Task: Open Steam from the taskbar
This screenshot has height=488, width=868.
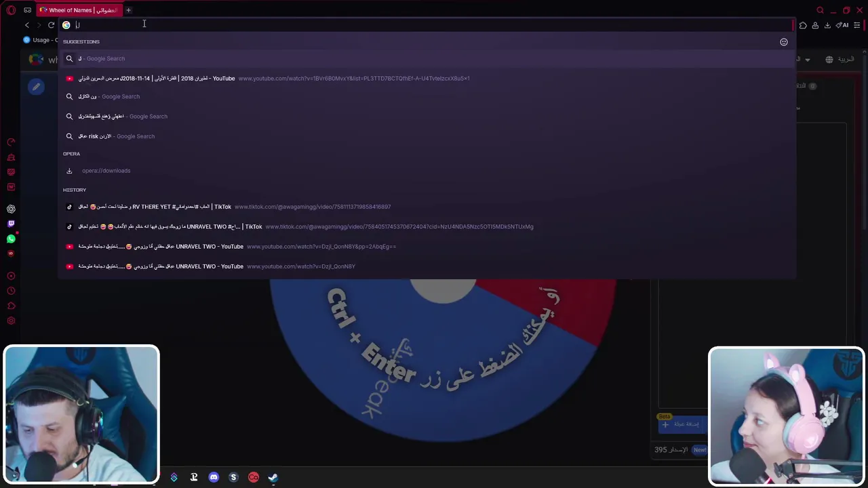Action: pos(273,477)
